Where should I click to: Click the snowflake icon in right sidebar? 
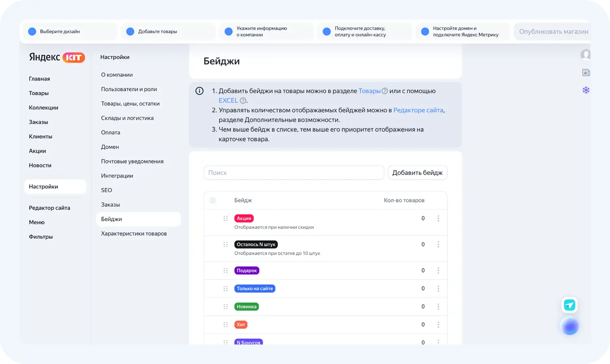pyautogui.click(x=586, y=90)
